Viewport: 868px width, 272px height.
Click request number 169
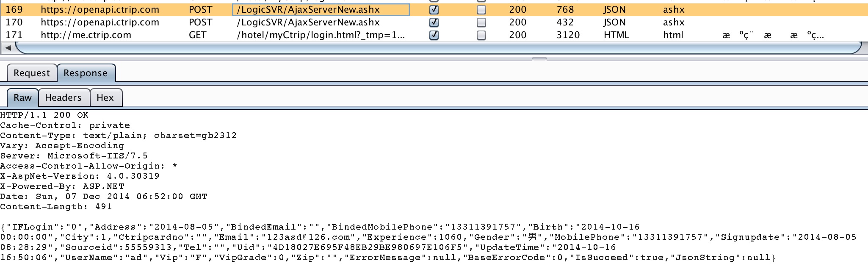[x=14, y=10]
